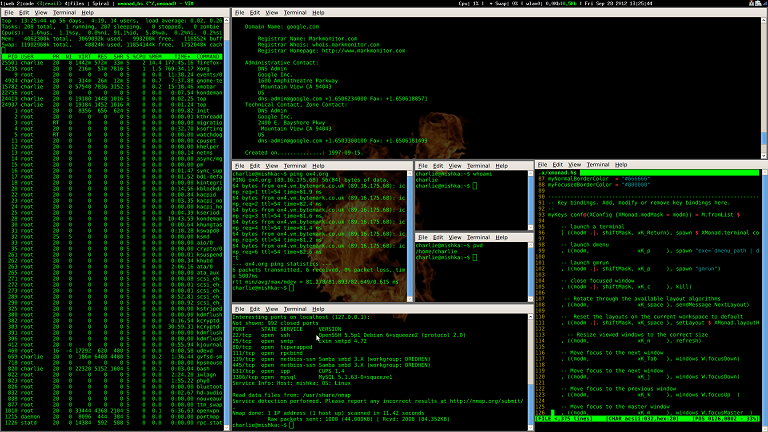768x432 pixels.
Task: Open Terminal menu in the nmap results window
Action: click(295, 310)
